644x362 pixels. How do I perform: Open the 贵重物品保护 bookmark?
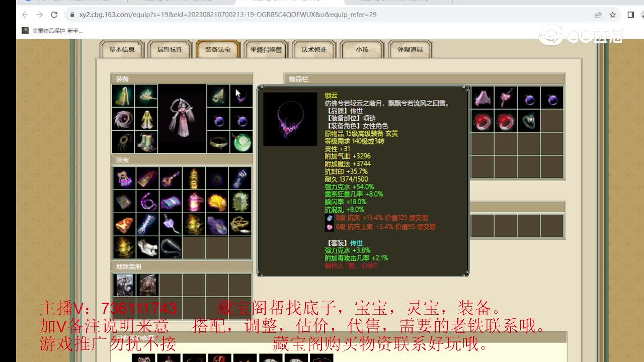52,31
